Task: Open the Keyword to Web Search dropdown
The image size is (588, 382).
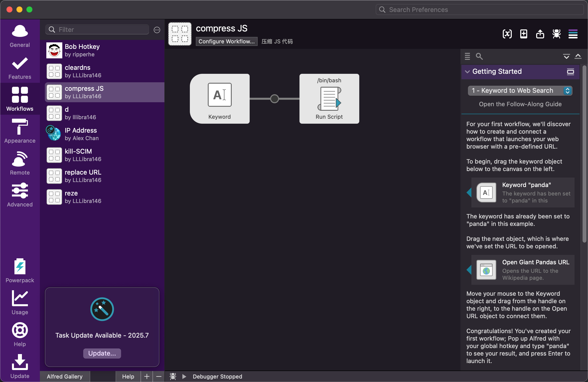Action: pyautogui.click(x=520, y=91)
